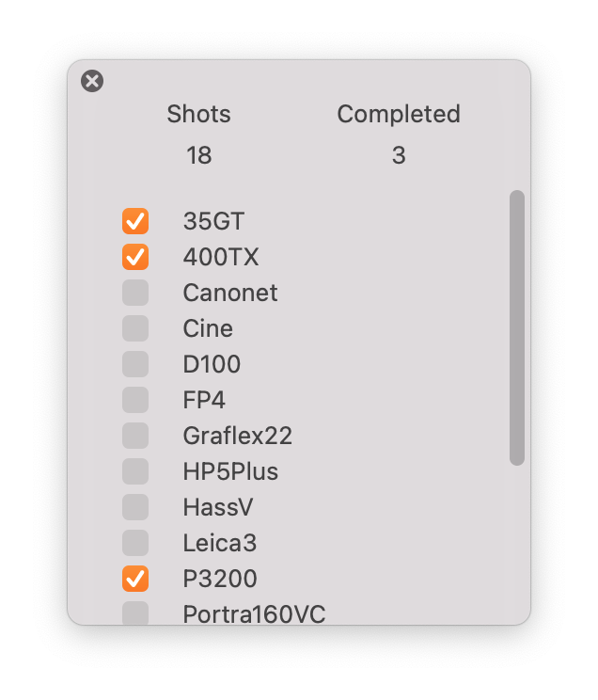Image resolution: width=598 pixels, height=700 pixels.
Task: Enable the Canonet checkbox
Action: coord(135,293)
